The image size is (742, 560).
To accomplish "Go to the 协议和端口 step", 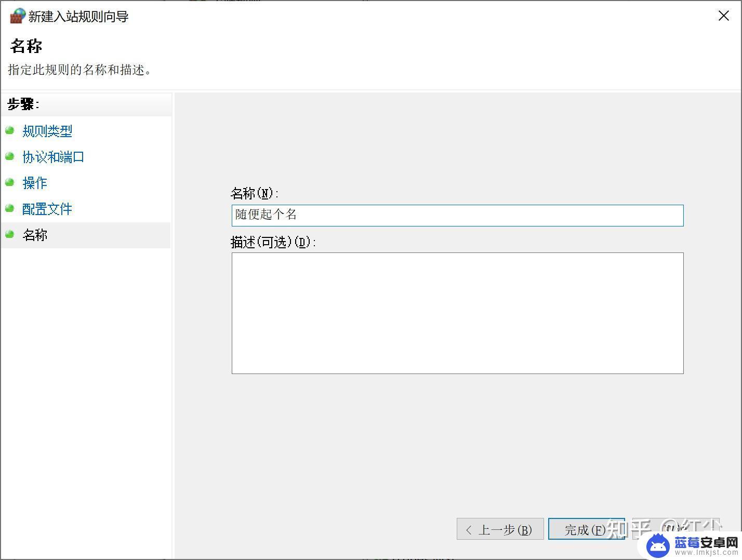I will click(54, 157).
